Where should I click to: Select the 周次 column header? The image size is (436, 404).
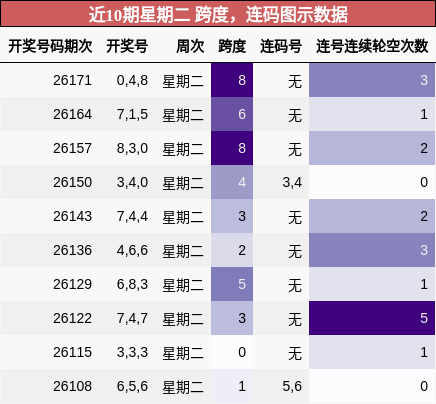pyautogui.click(x=190, y=46)
